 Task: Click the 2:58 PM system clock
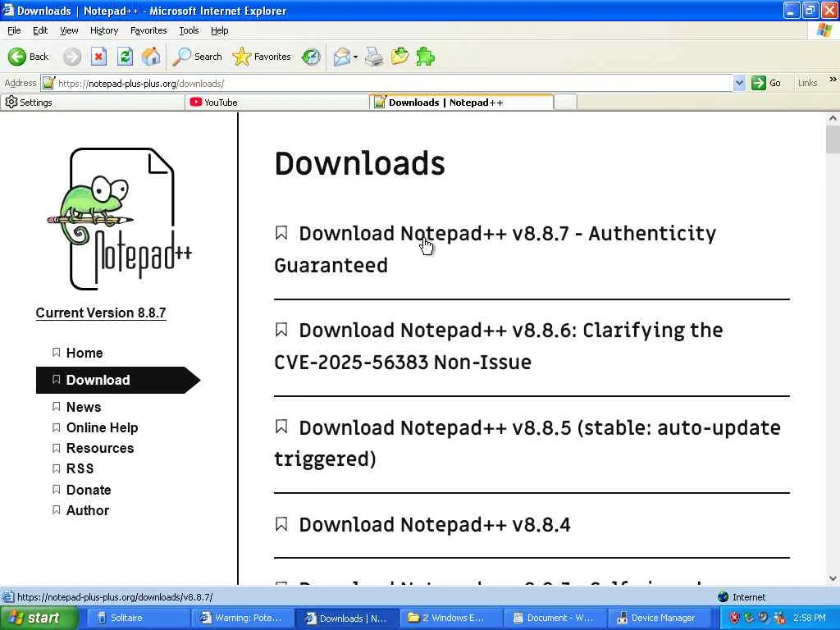click(810, 618)
